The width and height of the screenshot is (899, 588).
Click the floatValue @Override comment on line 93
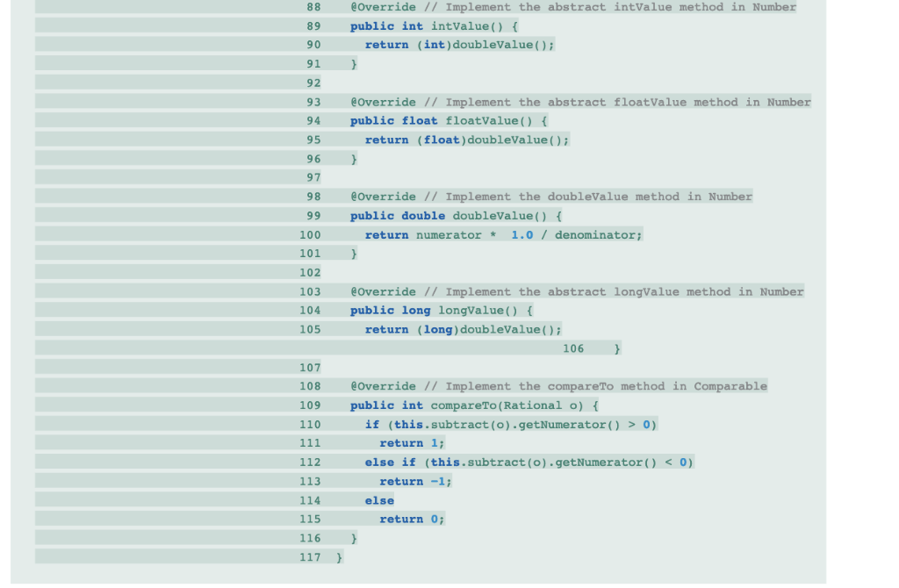pyautogui.click(x=581, y=103)
